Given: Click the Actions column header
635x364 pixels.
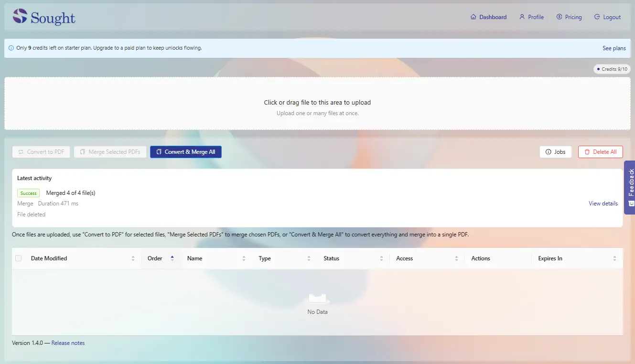Looking at the screenshot, I should click(498, 258).
